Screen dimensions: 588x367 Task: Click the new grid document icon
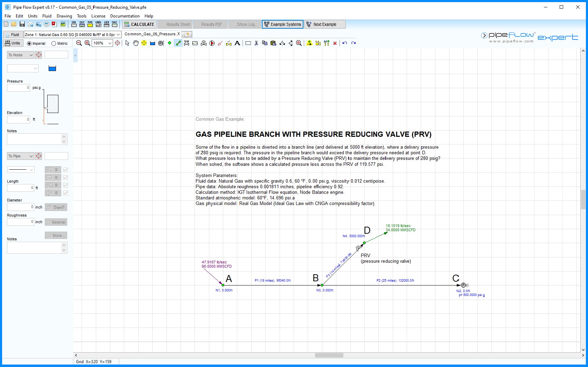tap(6, 24)
